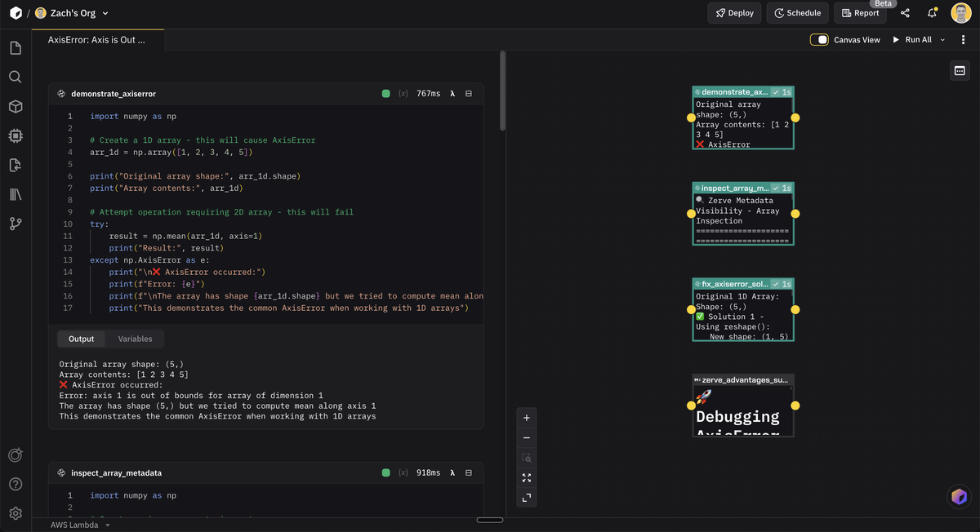
Task: Toggle the Canvas View switch
Action: click(819, 39)
